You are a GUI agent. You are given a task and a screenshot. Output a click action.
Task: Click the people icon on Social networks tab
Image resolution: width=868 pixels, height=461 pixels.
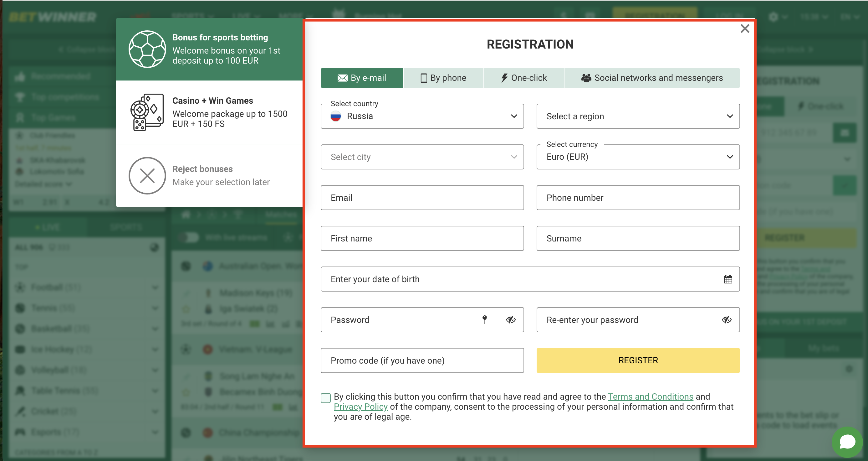click(x=586, y=78)
